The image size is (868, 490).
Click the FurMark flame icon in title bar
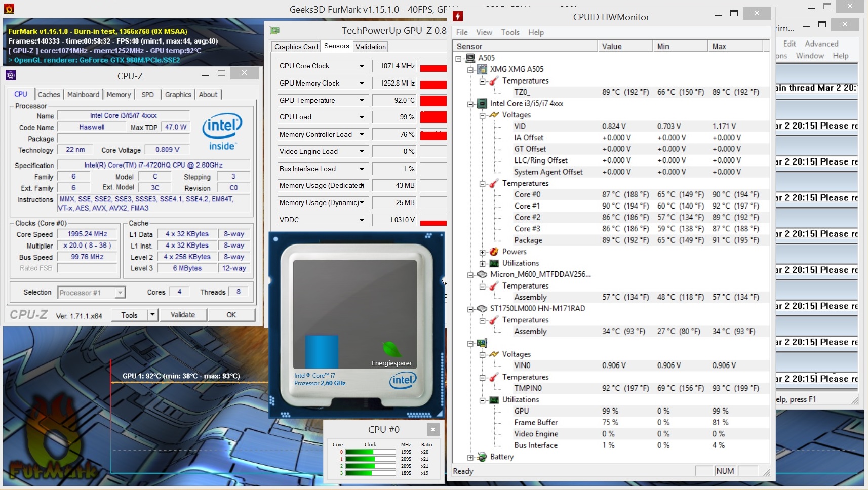click(8, 8)
